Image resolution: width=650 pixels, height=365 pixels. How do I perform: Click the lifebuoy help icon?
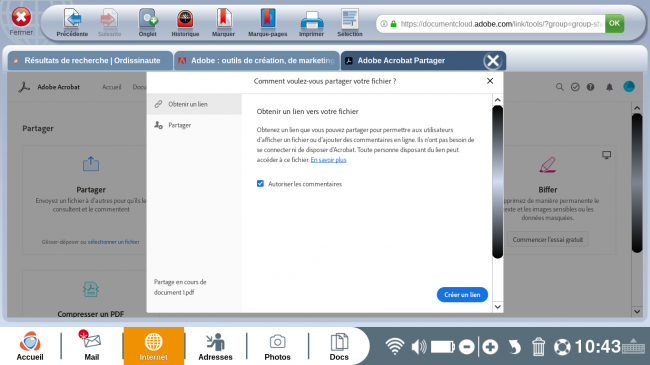click(x=562, y=347)
